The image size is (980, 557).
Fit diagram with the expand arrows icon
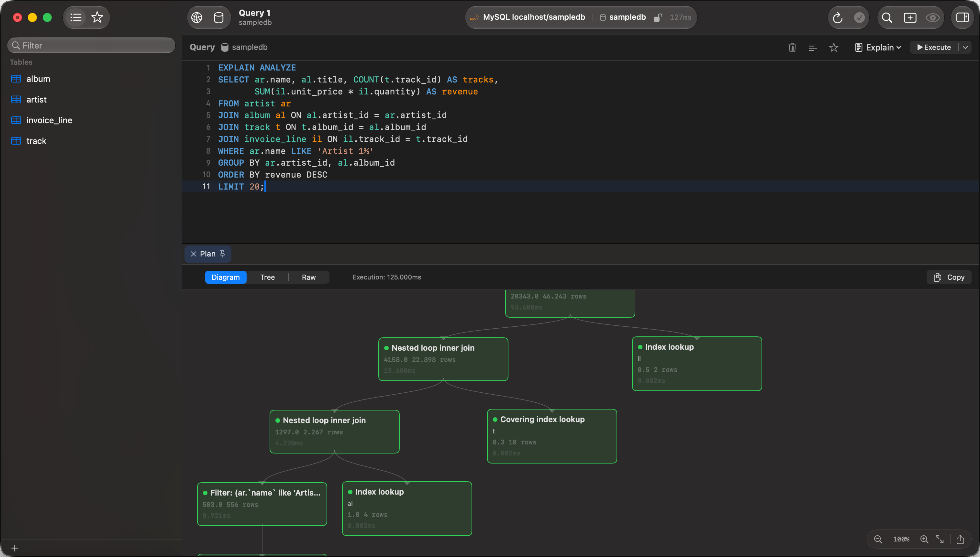(940, 540)
